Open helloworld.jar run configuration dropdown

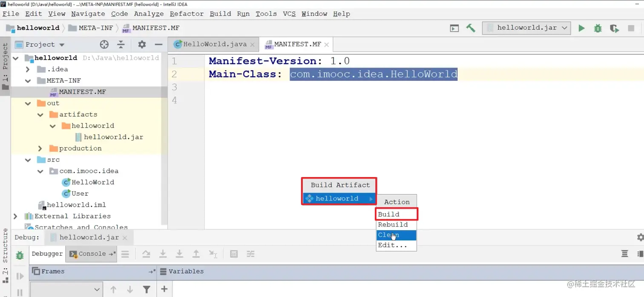pyautogui.click(x=526, y=28)
